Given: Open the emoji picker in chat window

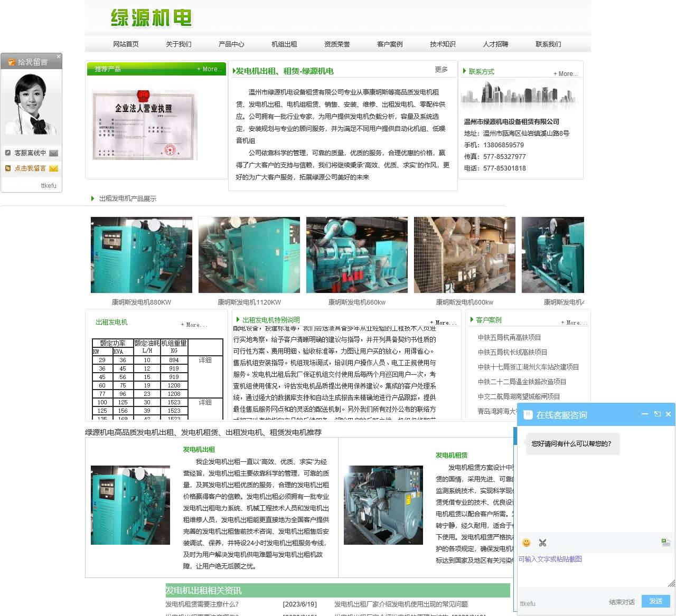Looking at the screenshot, I should coord(526,543).
